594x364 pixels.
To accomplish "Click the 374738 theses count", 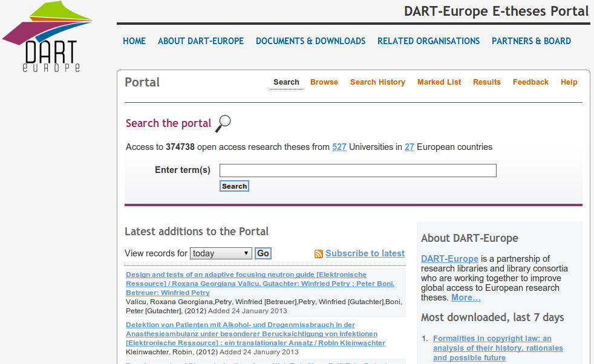I will pyautogui.click(x=180, y=147).
